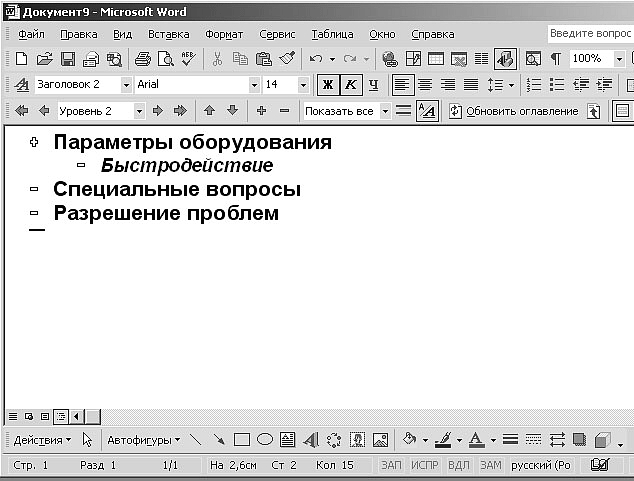Paste from clipboard icon

pos(264,59)
